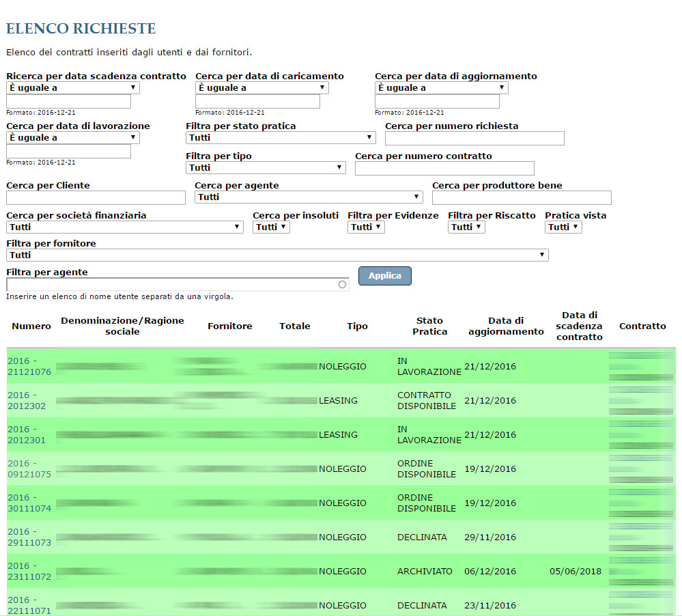Screen dimensions: 682x616
Task: Expand the 'Filtra per Riscatto' dropdown
Action: click(466, 227)
